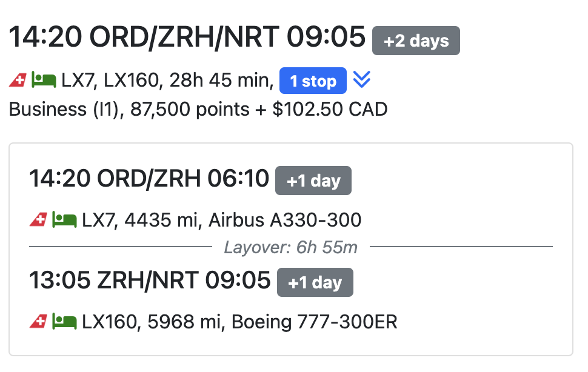Collapse flight details with the double chevron
The height and width of the screenshot is (372, 588).
(x=362, y=80)
